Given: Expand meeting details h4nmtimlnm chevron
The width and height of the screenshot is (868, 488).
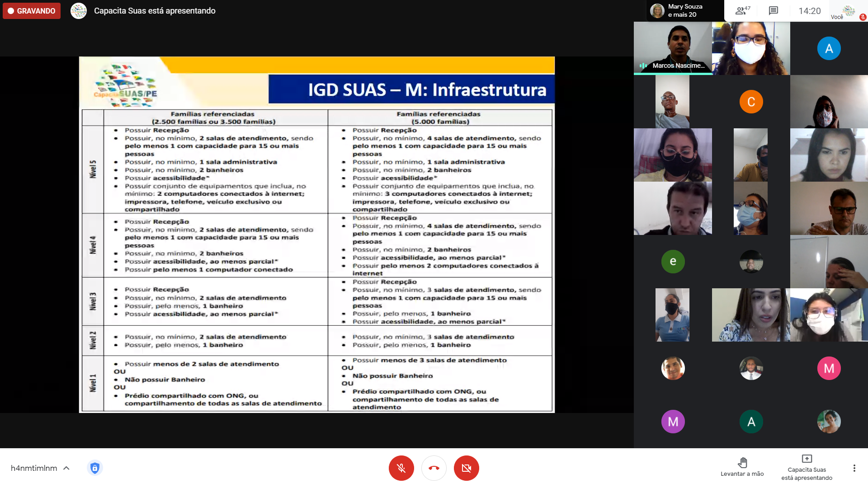Looking at the screenshot, I should [x=66, y=468].
